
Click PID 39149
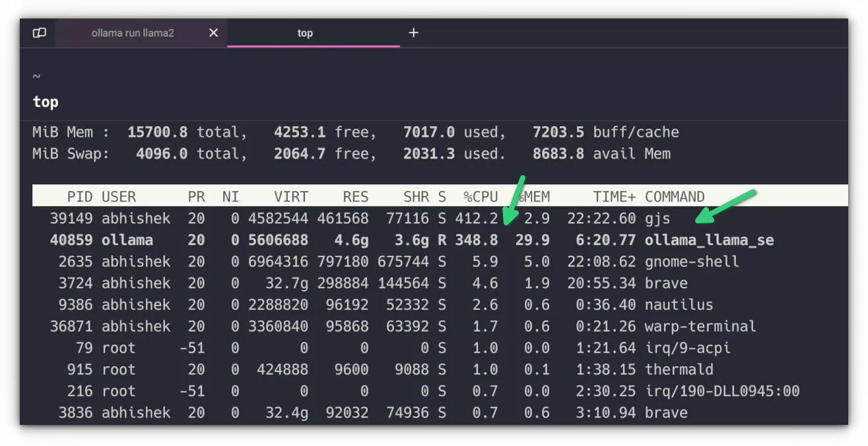pyautogui.click(x=71, y=218)
